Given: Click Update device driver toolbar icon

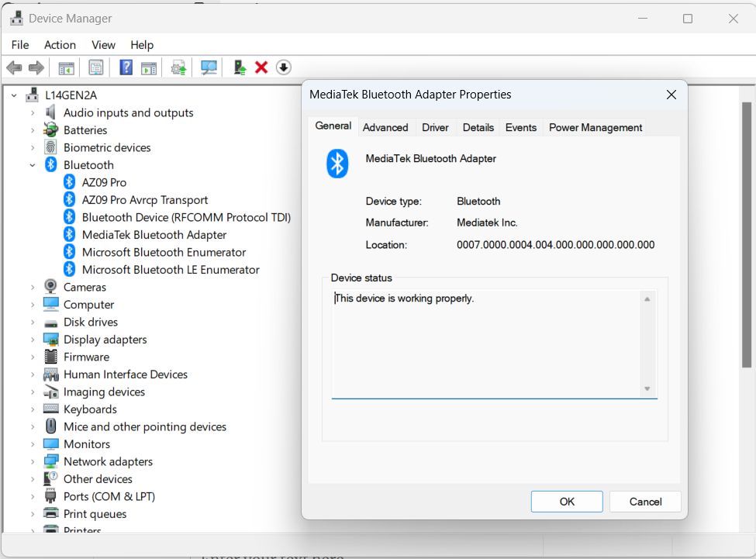Looking at the screenshot, I should (x=179, y=67).
